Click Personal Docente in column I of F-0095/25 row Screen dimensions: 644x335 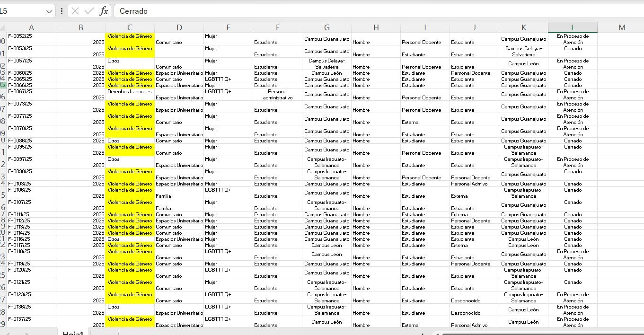[425, 150]
